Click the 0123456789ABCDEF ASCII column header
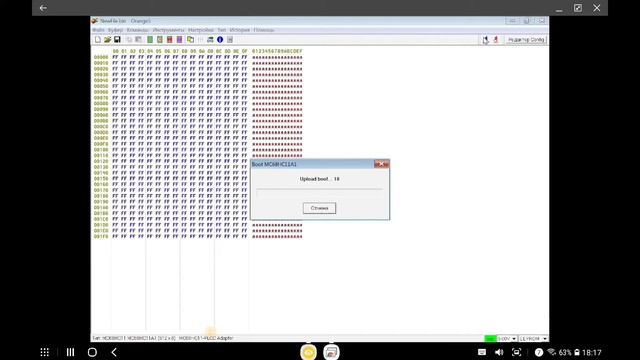The width and height of the screenshot is (640, 360). pos(277,51)
